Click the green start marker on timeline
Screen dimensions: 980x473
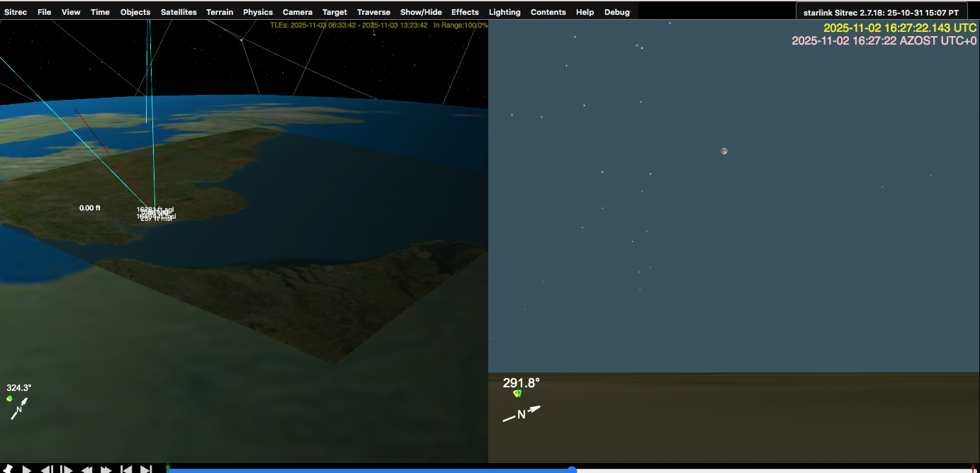[168, 467]
